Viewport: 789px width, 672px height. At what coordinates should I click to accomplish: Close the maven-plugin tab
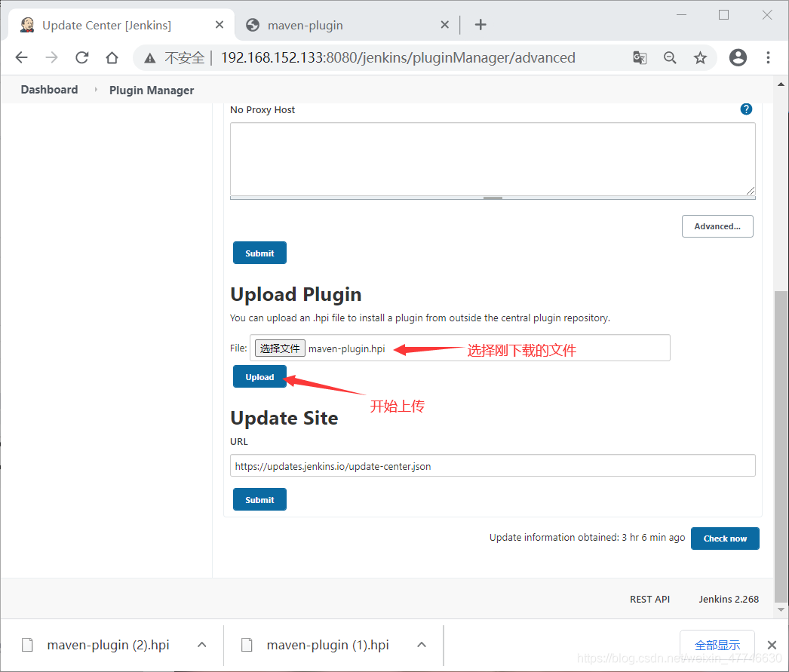pyautogui.click(x=445, y=25)
